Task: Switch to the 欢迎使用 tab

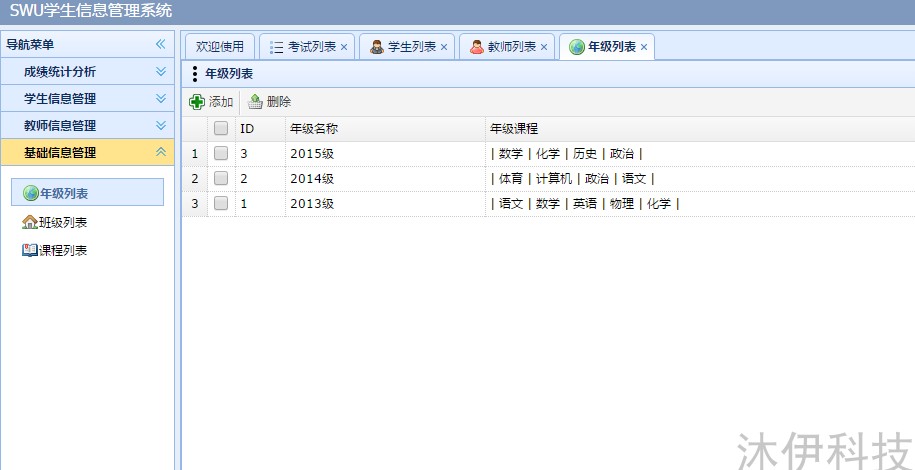Action: coord(219,47)
